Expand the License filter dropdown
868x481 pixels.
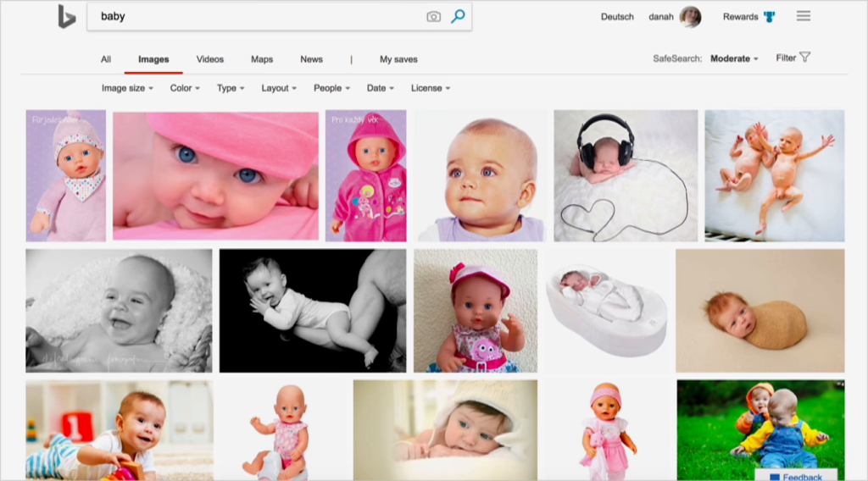pos(430,88)
